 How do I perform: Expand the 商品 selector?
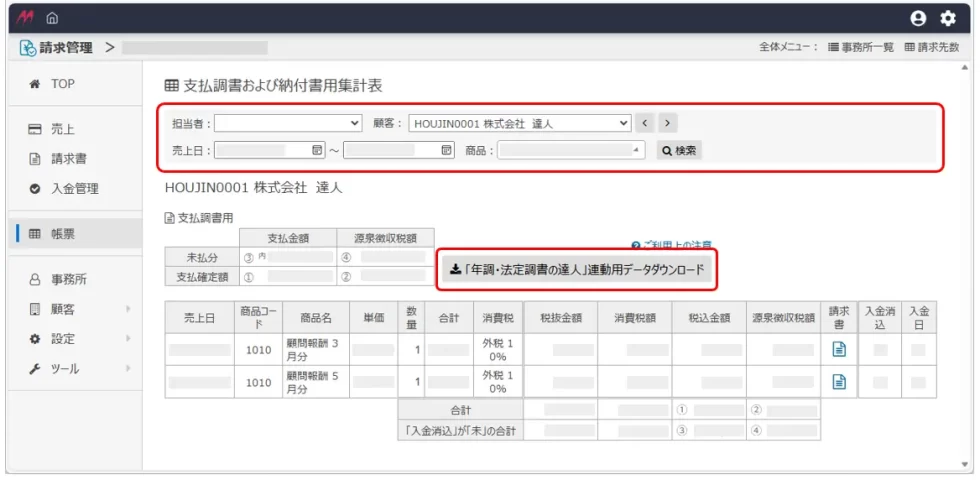pyautogui.click(x=571, y=150)
